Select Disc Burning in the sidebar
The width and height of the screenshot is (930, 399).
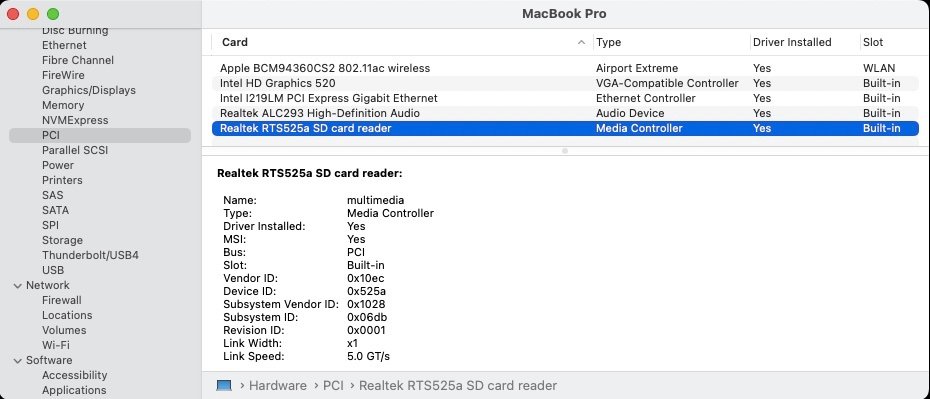75,30
